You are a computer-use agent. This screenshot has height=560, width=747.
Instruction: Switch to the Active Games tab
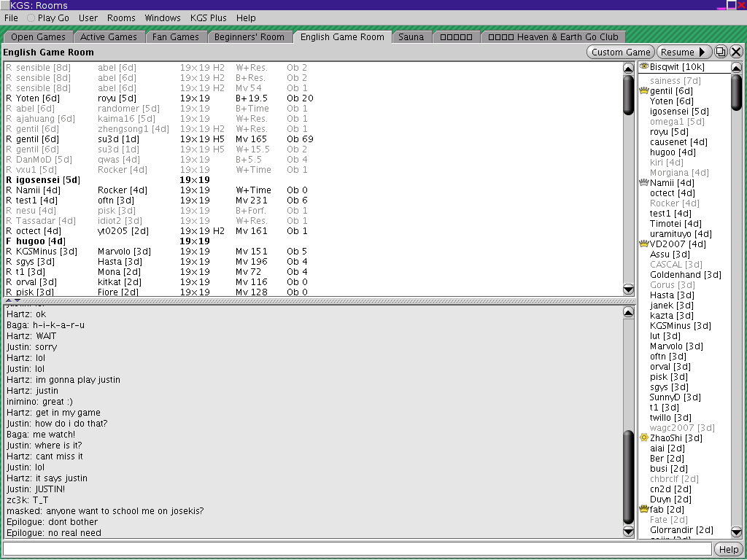[108, 36]
